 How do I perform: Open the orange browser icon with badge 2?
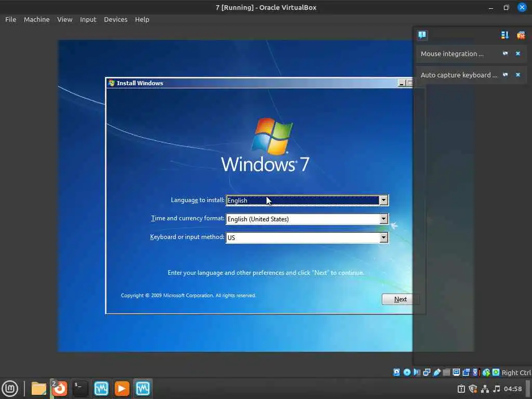click(59, 389)
